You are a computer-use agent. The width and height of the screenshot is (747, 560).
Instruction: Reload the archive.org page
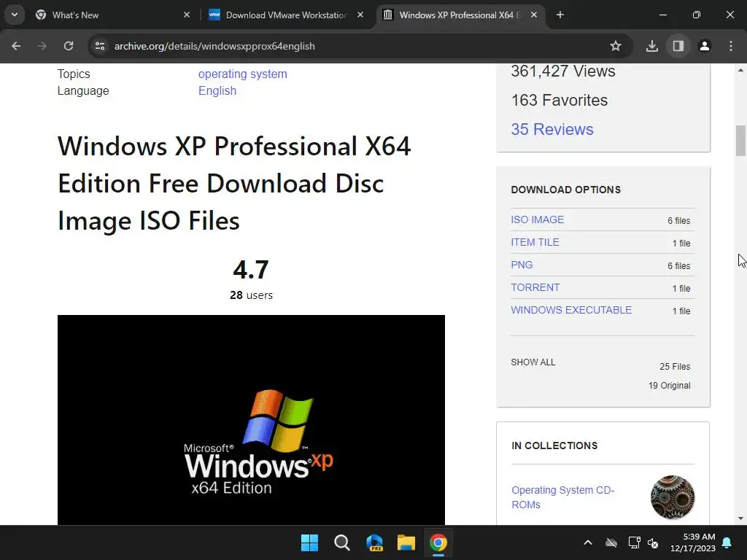[x=69, y=46]
